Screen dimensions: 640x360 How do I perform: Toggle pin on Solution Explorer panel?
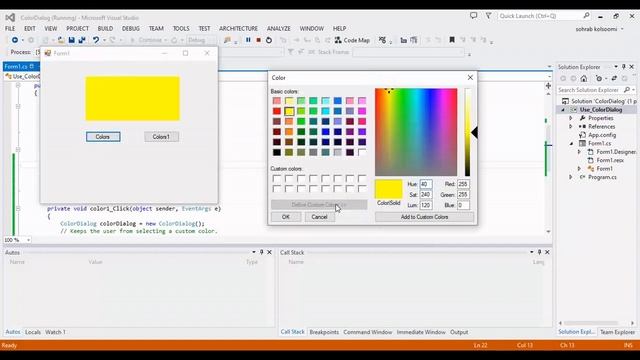[624, 67]
